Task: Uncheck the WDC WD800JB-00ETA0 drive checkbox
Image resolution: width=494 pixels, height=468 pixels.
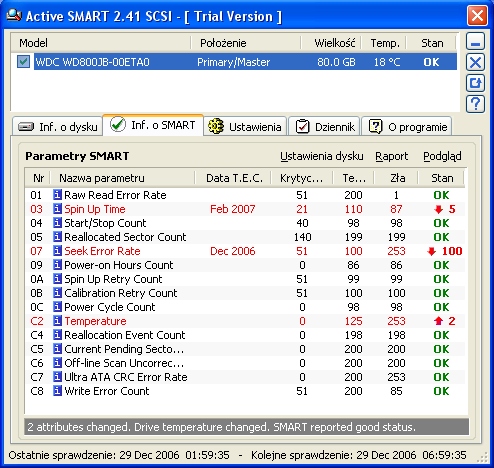Action: [23, 62]
